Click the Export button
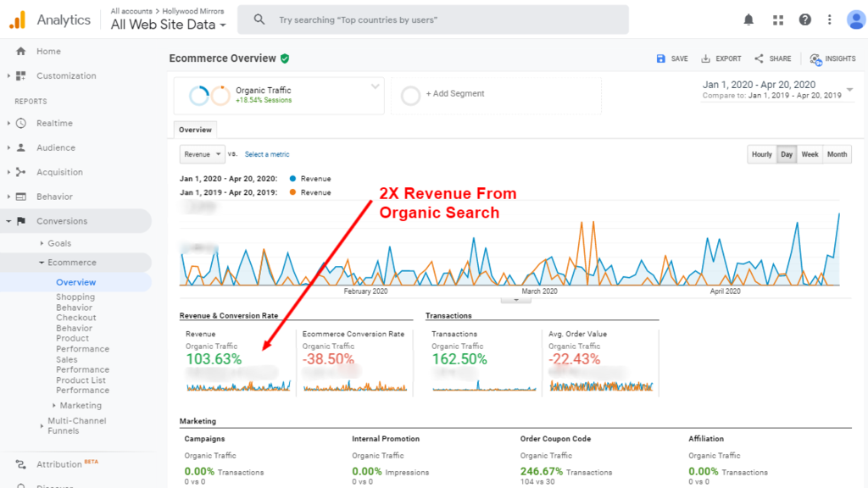 [721, 58]
